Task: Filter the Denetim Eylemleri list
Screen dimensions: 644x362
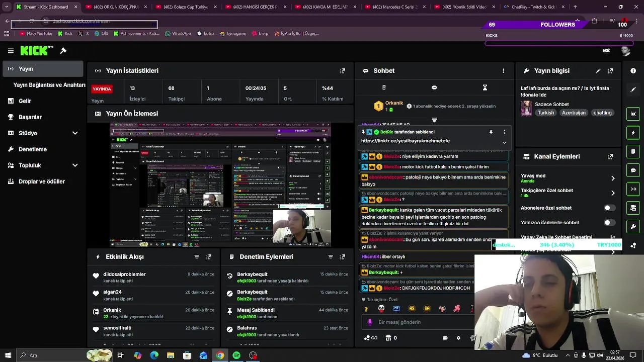Action: click(331, 257)
